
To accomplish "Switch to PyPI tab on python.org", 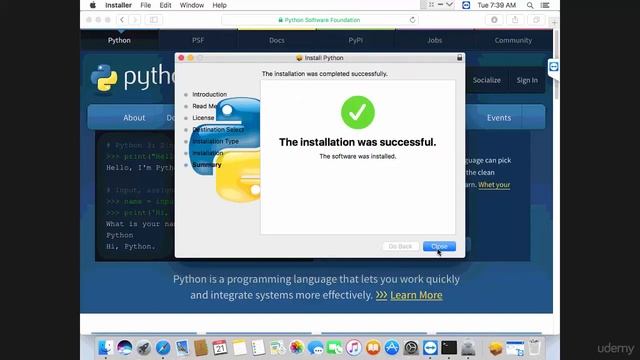I will click(356, 40).
